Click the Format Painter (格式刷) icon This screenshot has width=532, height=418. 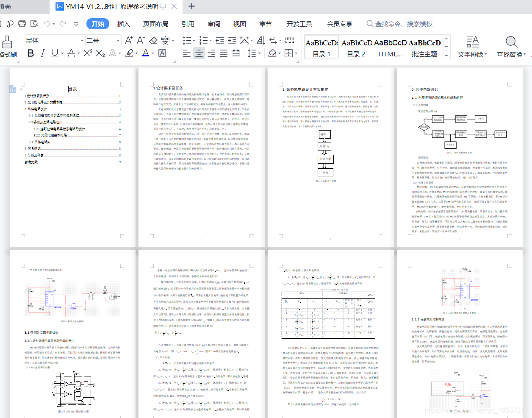coord(7,42)
